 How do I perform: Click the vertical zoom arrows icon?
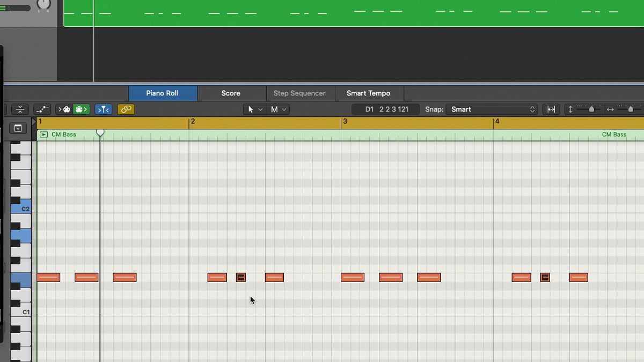570,109
